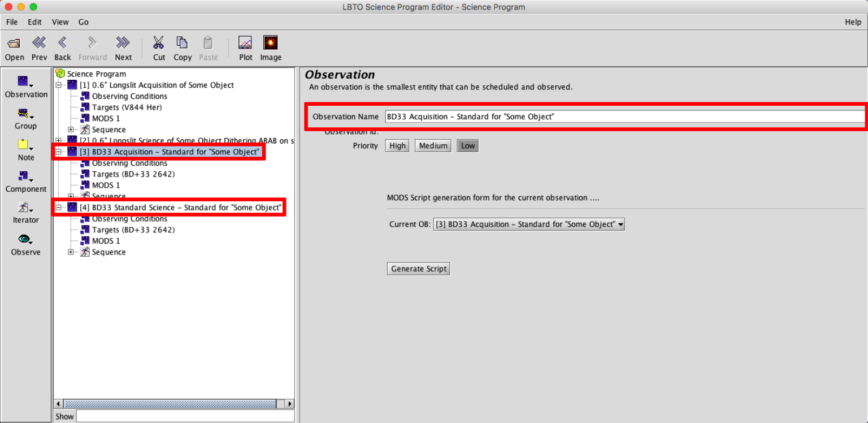This screenshot has height=423, width=868.
Task: Click the tree horizontal scrollbar thumb
Action: (170, 404)
